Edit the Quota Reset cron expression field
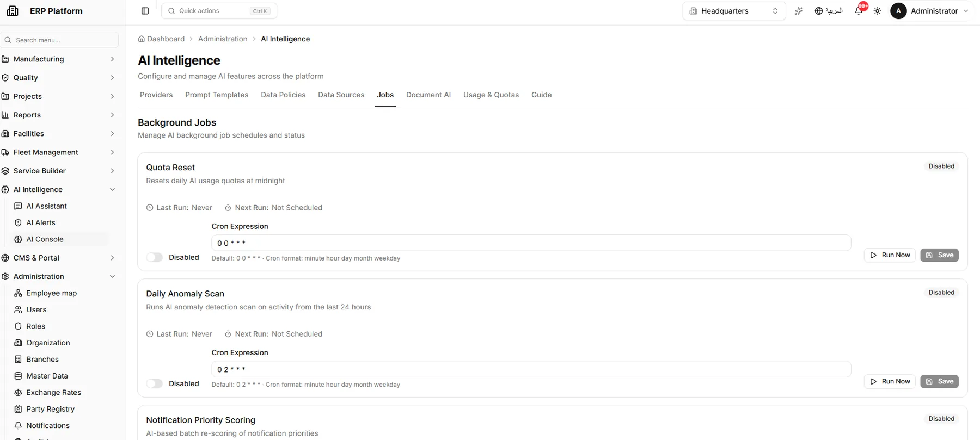 [x=531, y=243]
